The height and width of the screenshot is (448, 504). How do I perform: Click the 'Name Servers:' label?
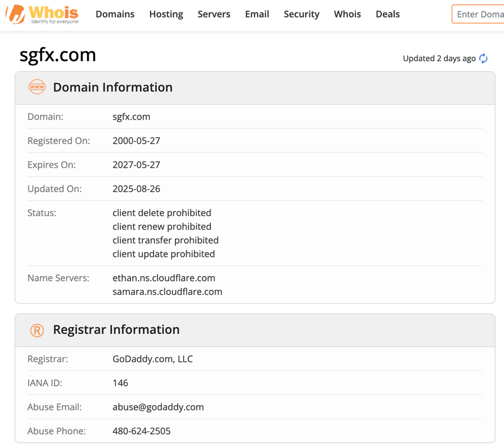pyautogui.click(x=58, y=278)
